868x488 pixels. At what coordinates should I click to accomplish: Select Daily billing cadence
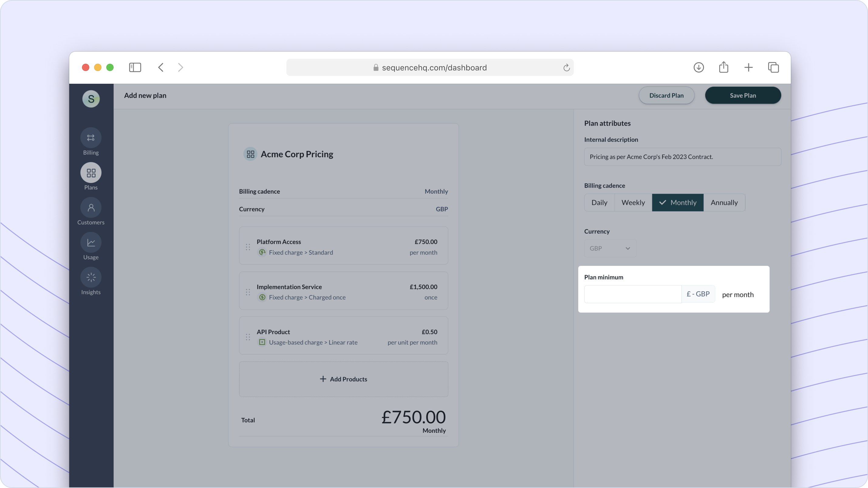(599, 202)
